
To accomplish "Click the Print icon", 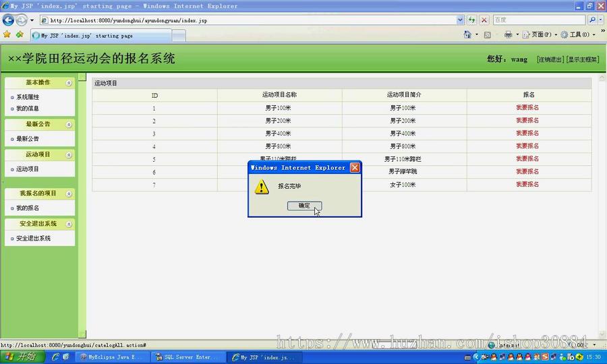I will click(509, 35).
